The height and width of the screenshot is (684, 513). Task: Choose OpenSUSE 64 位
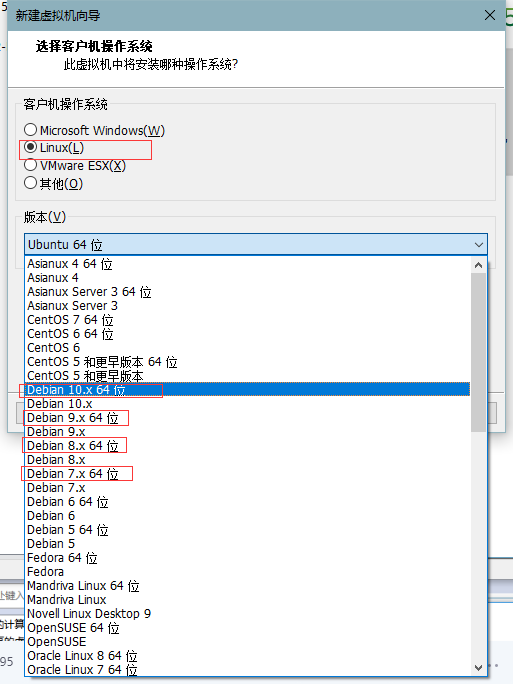(x=248, y=627)
